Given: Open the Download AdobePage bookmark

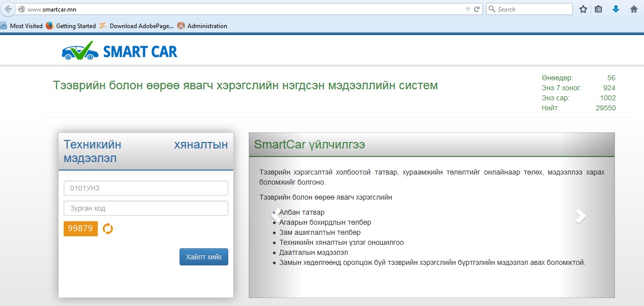Looking at the screenshot, I should coord(136,26).
